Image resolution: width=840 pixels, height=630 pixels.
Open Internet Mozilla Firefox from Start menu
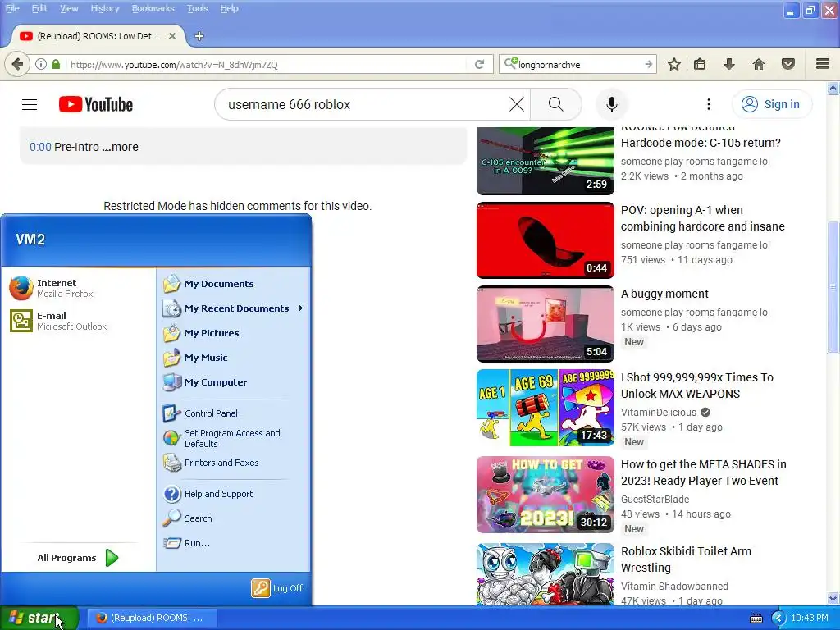click(79, 288)
